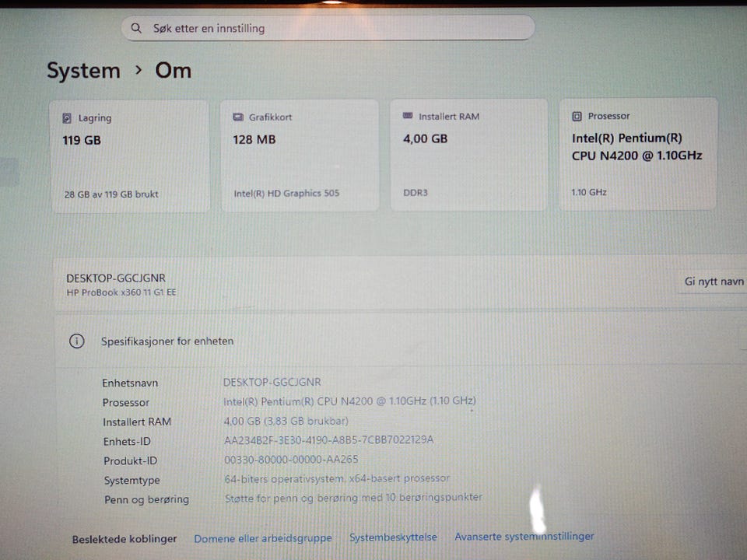
Task: Select Enhetsnavn value DESKTOP-GGCJGNR
Action: click(x=272, y=382)
